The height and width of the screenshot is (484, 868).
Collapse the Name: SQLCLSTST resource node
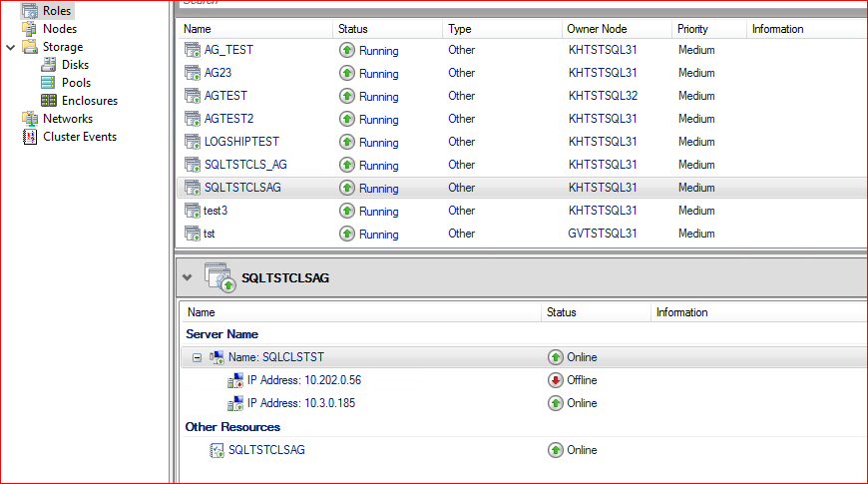click(x=197, y=357)
